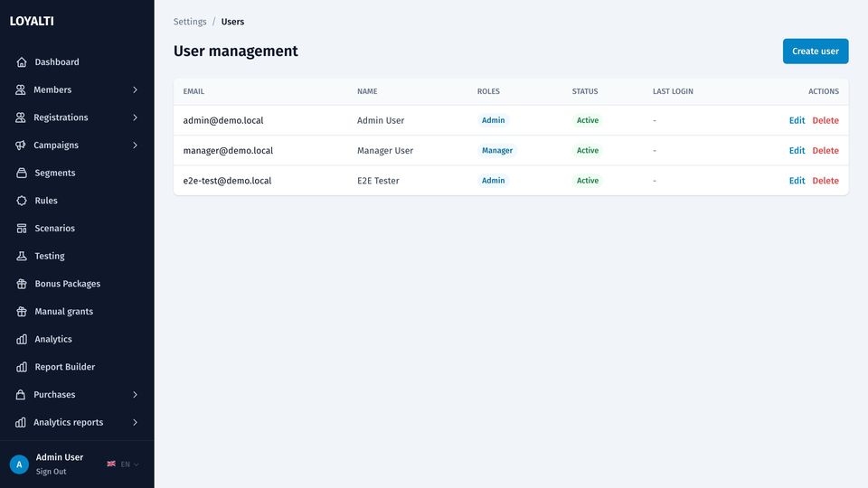Click the Manual grants gift icon
This screenshot has width=868, height=488.
(22, 312)
